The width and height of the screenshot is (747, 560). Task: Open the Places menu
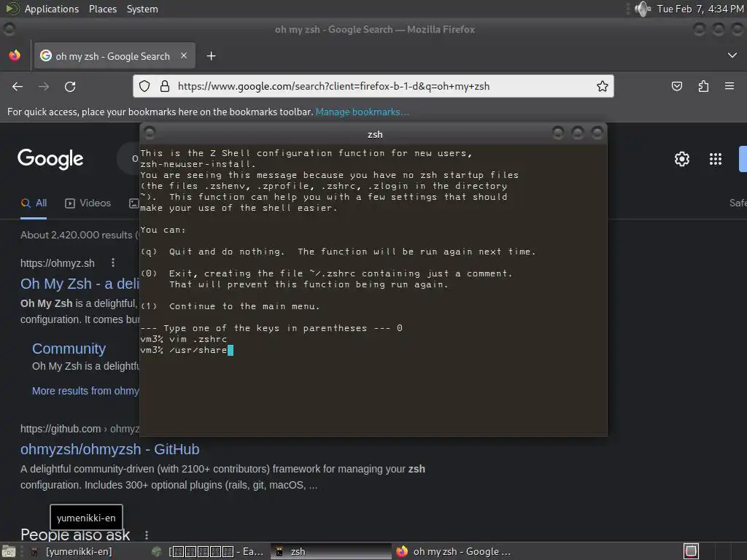pos(102,9)
